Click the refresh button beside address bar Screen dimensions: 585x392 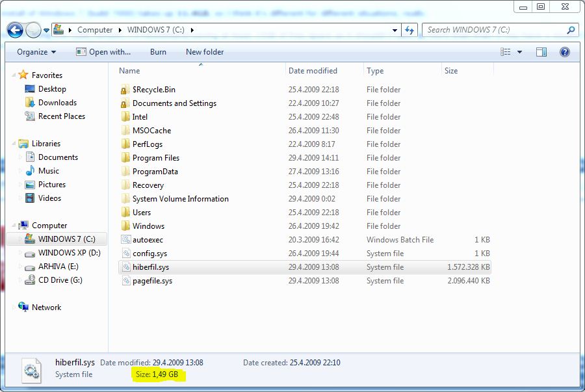coord(409,30)
